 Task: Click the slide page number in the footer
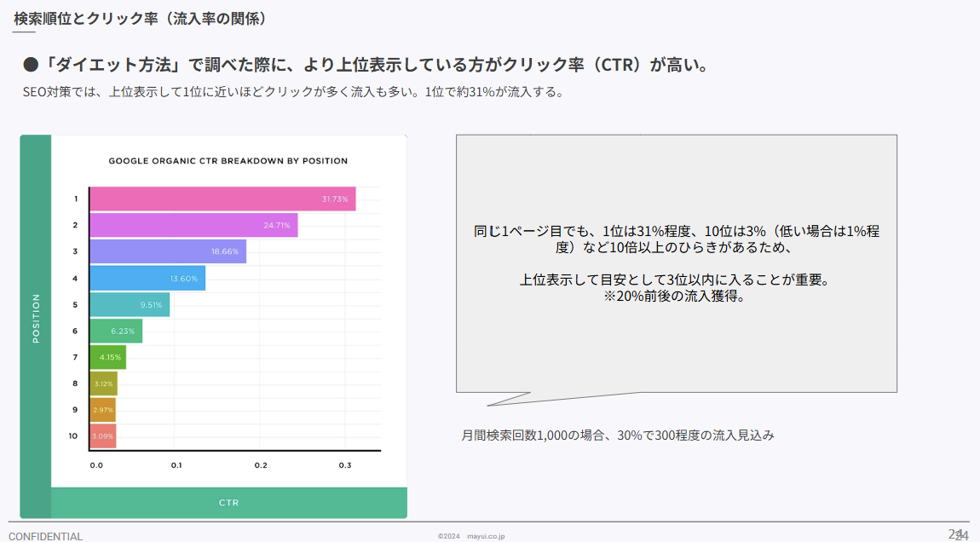[959, 534]
